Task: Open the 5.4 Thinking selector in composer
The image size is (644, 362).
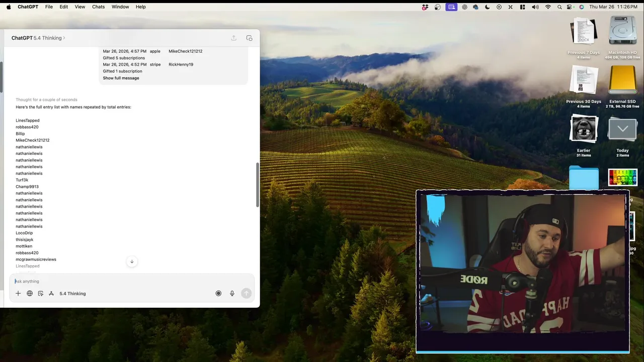Action: pyautogui.click(x=72, y=294)
